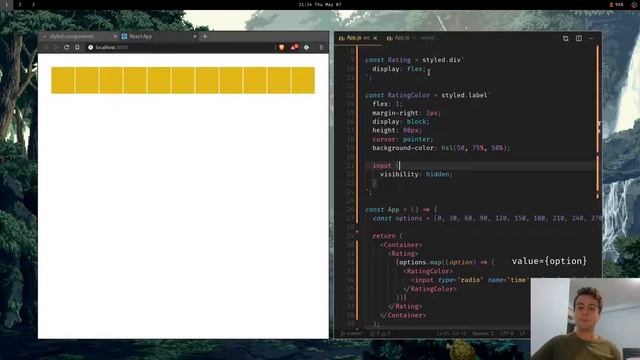Click the Spaces: 2 status bar item
The height and width of the screenshot is (360, 640).
482,333
